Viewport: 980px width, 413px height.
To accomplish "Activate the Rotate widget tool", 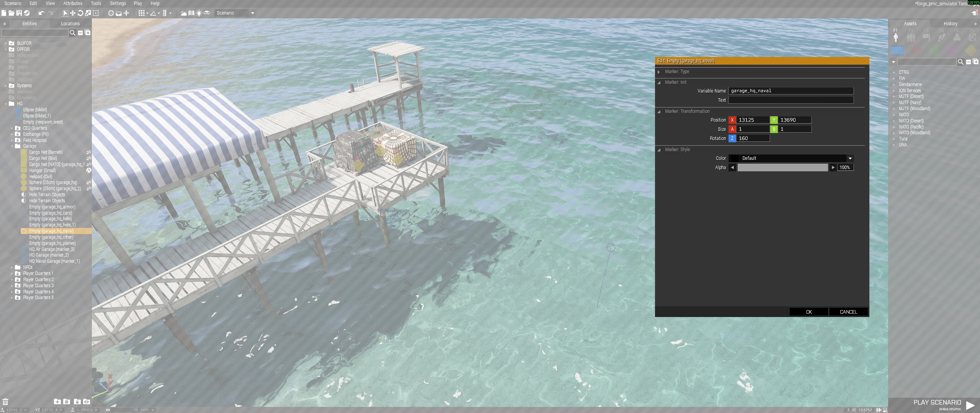I will click(80, 13).
